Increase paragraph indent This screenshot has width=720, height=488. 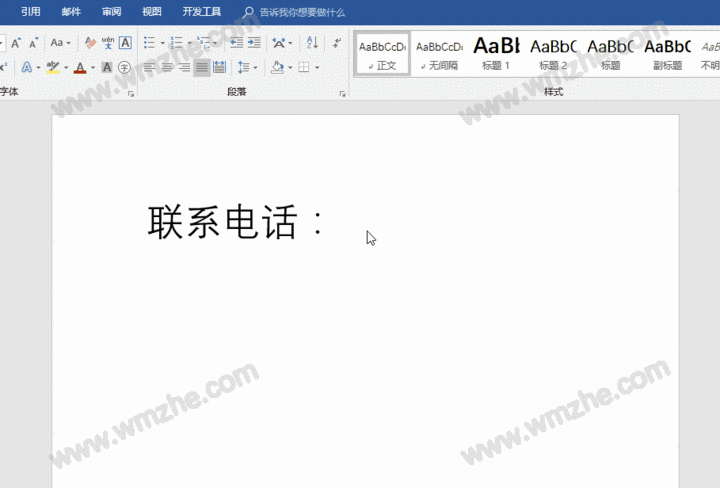[x=254, y=43]
